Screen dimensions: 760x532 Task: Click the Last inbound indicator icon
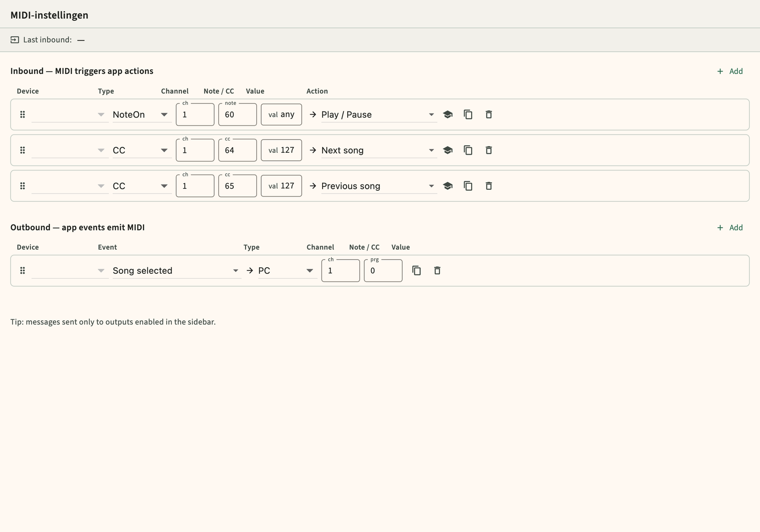click(15, 40)
